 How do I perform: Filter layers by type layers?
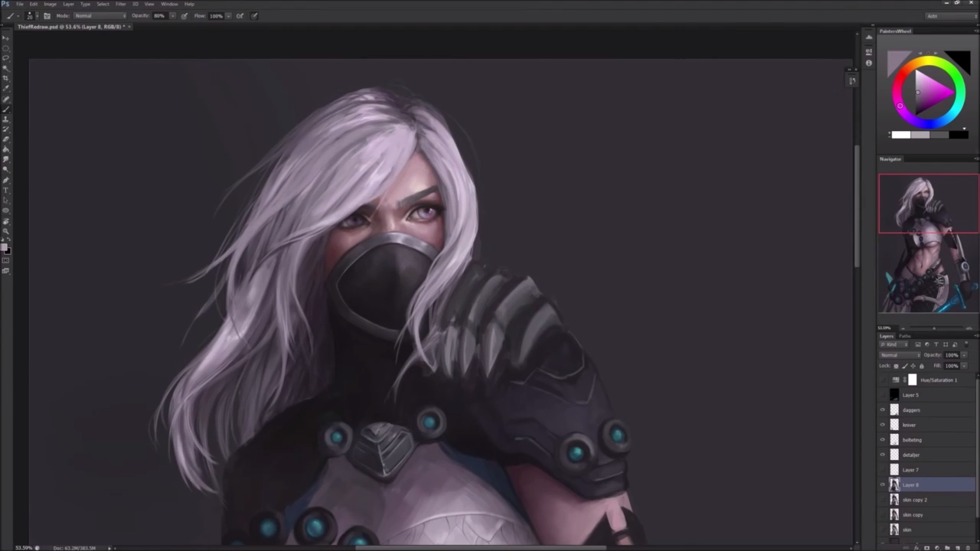(936, 344)
